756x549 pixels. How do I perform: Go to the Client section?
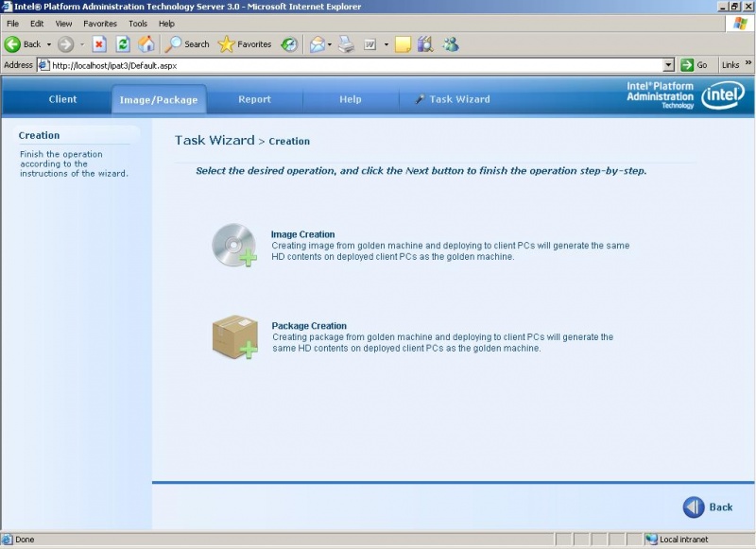[x=60, y=98]
